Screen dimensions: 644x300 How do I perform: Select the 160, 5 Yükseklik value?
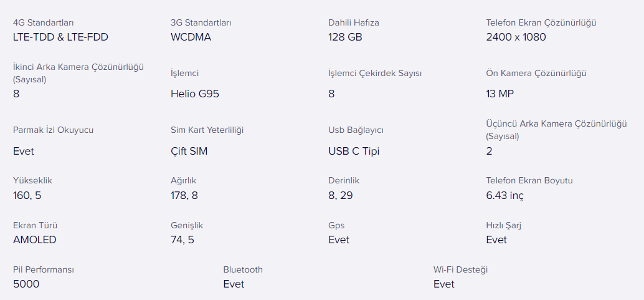pos(27,195)
